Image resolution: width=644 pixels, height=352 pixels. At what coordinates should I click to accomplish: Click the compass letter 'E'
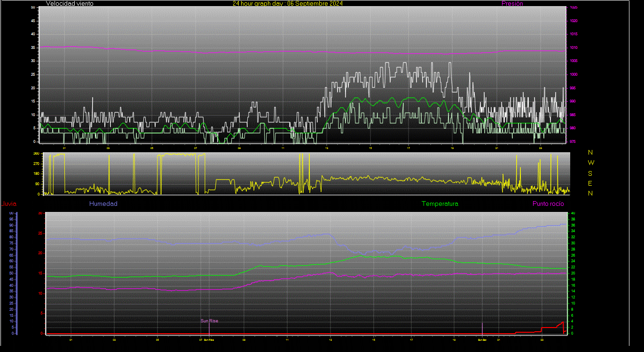coord(591,183)
